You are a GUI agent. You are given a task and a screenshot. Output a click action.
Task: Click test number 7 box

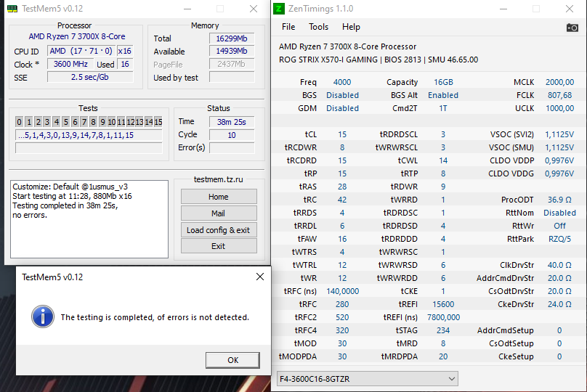coord(84,122)
